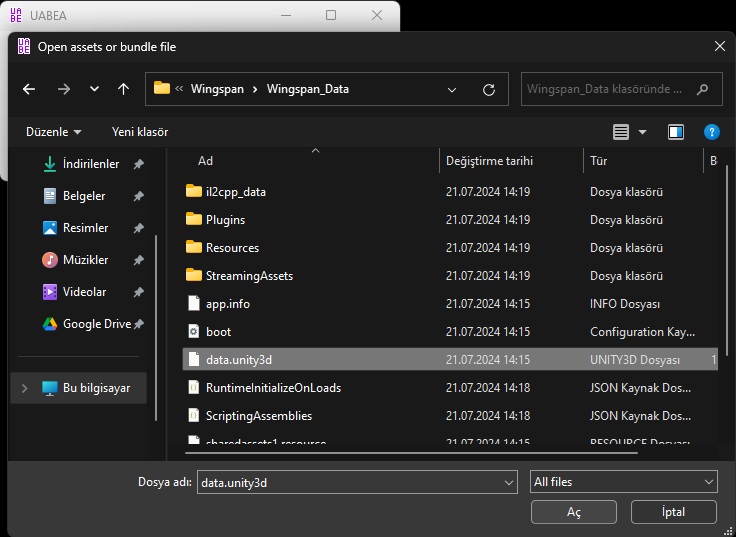Open Google Drive in the sidebar

tap(97, 323)
